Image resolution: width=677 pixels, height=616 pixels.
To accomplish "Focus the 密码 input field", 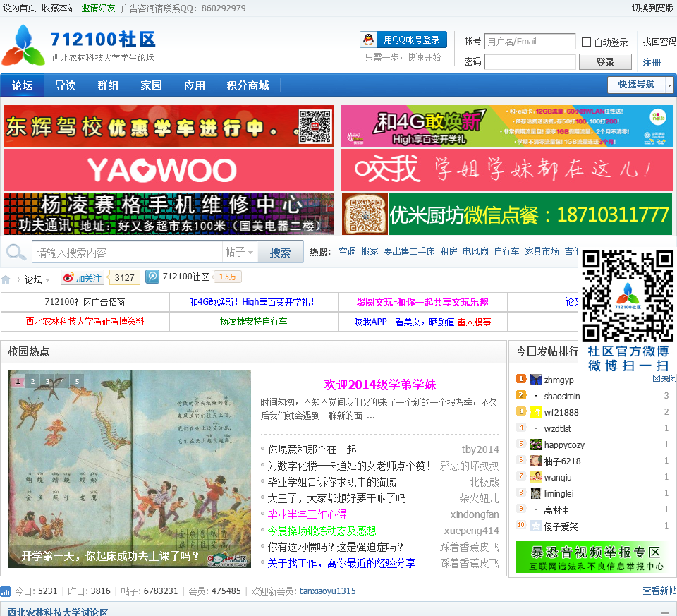I will [x=530, y=62].
